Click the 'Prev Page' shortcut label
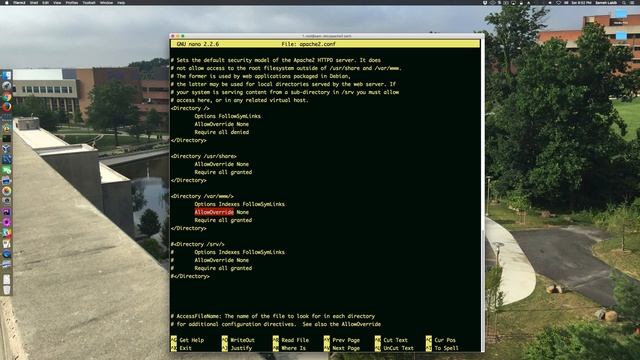Image resolution: width=640 pixels, height=360 pixels. [346, 340]
